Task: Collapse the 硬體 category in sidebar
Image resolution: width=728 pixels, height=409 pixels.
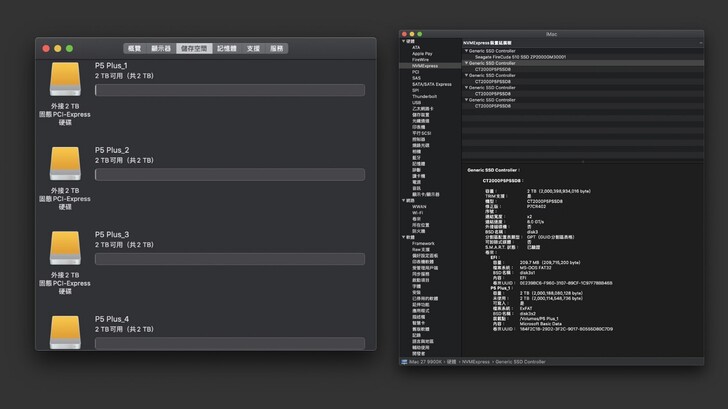Action: (x=402, y=41)
